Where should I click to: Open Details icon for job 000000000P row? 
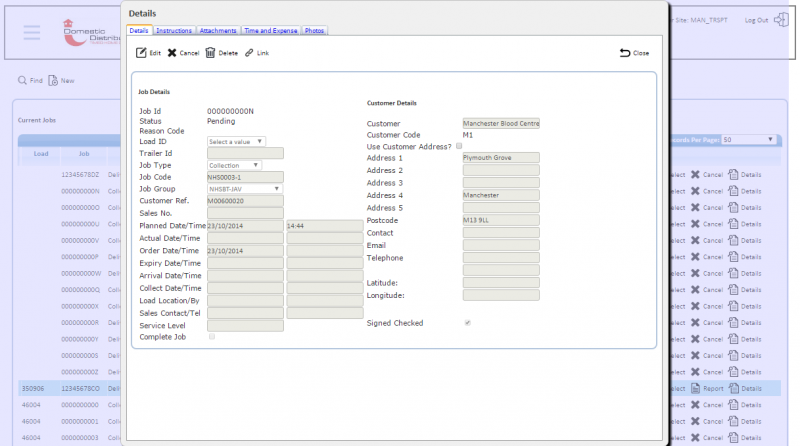733,257
